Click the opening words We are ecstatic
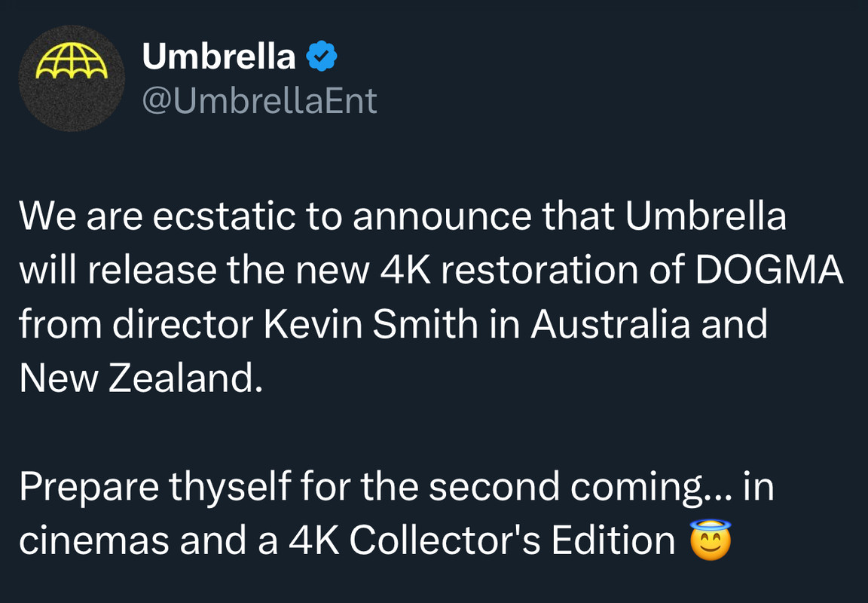 click(x=157, y=216)
